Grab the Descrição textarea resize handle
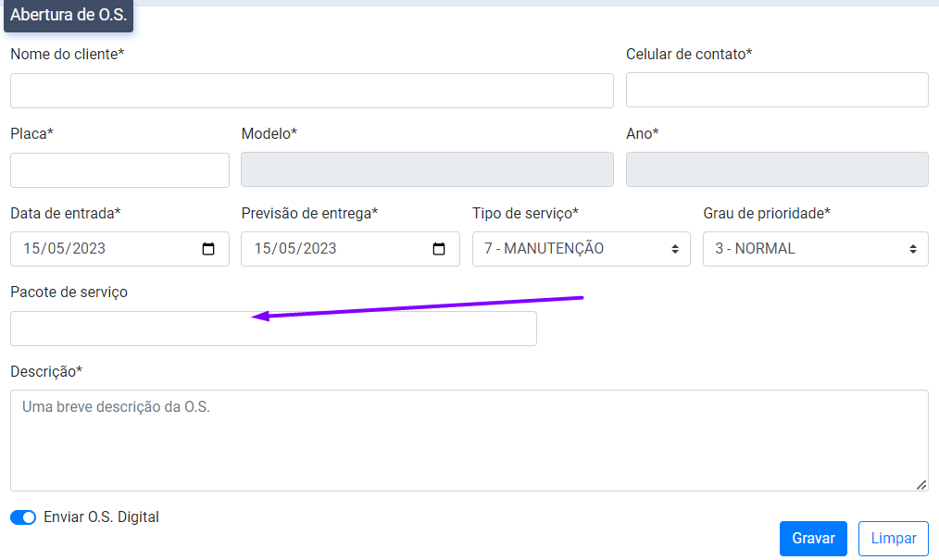939x560 pixels. coord(920,484)
